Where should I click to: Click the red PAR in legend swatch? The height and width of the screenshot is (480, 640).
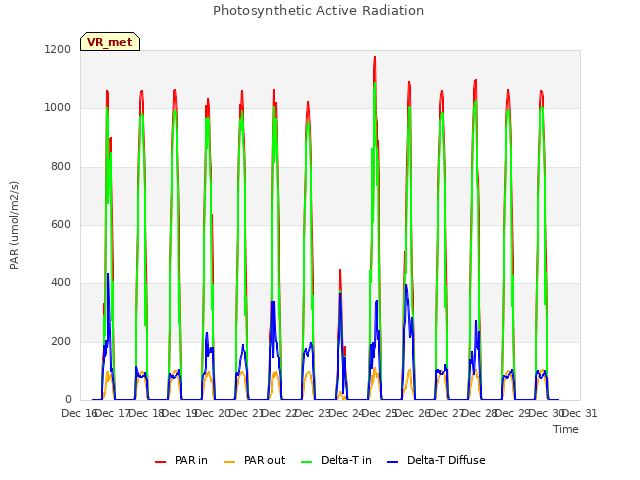pos(160,462)
